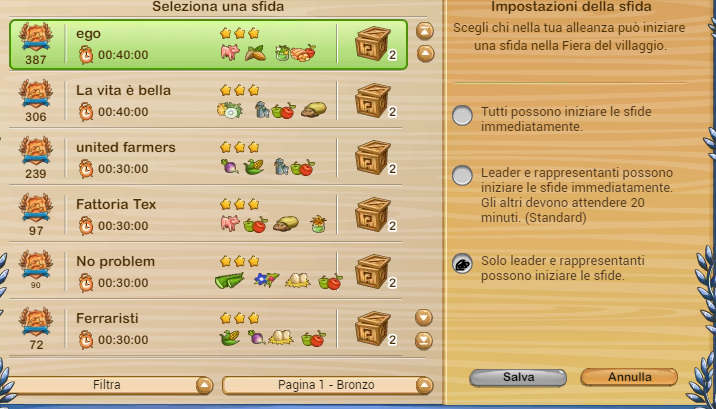Click the alarm clock icon for united farmers
Screen dimensions: 716x409
pyautogui.click(x=86, y=169)
